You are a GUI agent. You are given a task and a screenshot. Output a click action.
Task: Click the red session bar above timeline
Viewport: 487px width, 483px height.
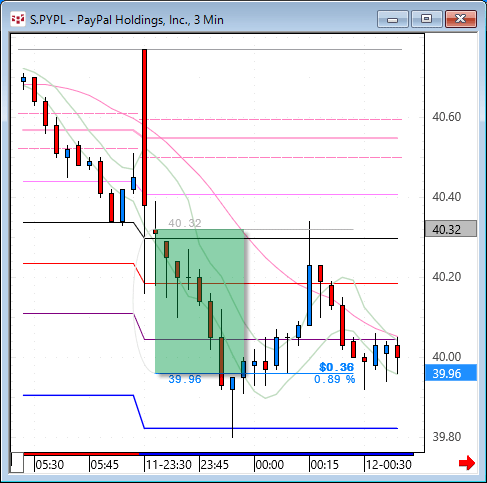[x=81, y=454]
